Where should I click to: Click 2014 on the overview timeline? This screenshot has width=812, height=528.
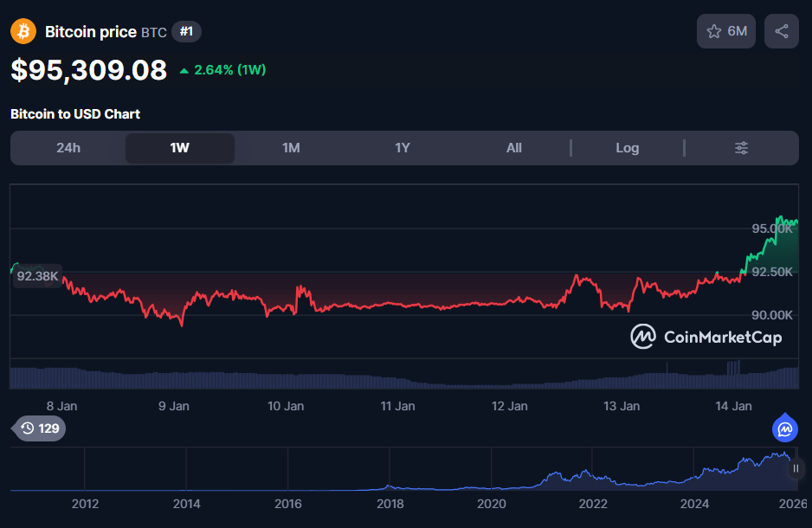186,504
